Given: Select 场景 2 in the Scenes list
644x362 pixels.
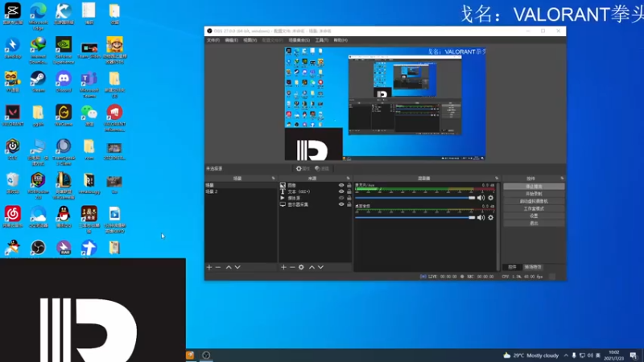Looking at the screenshot, I should [241, 191].
